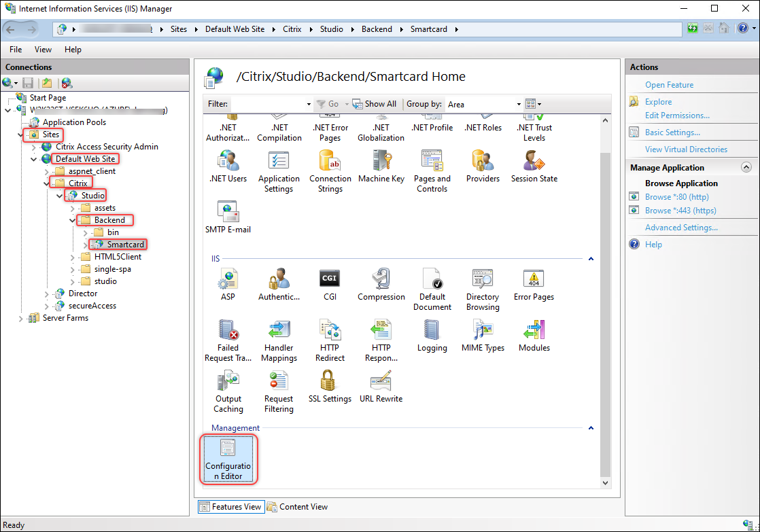The image size is (760, 532).
Task: Toggle Show All in the features toolbar
Action: (x=375, y=103)
